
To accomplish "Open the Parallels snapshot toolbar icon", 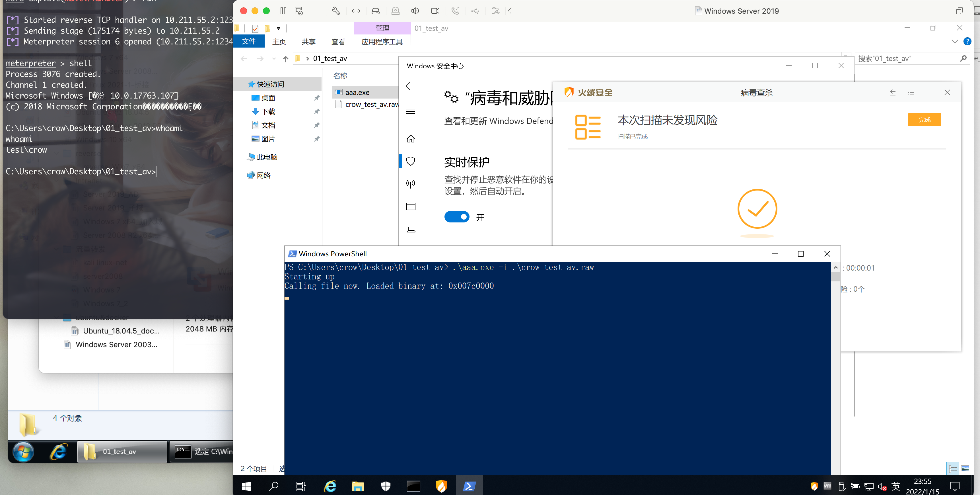I will point(299,11).
